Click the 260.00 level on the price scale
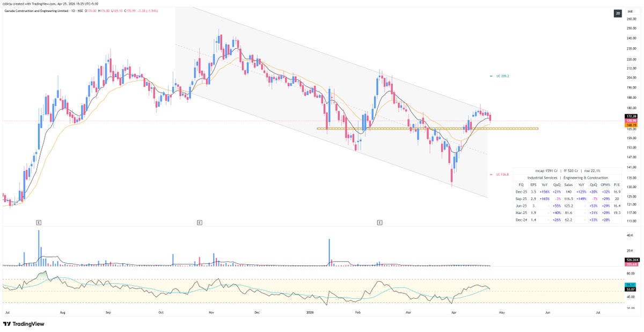The width and height of the screenshot is (644, 332). [x=631, y=19]
